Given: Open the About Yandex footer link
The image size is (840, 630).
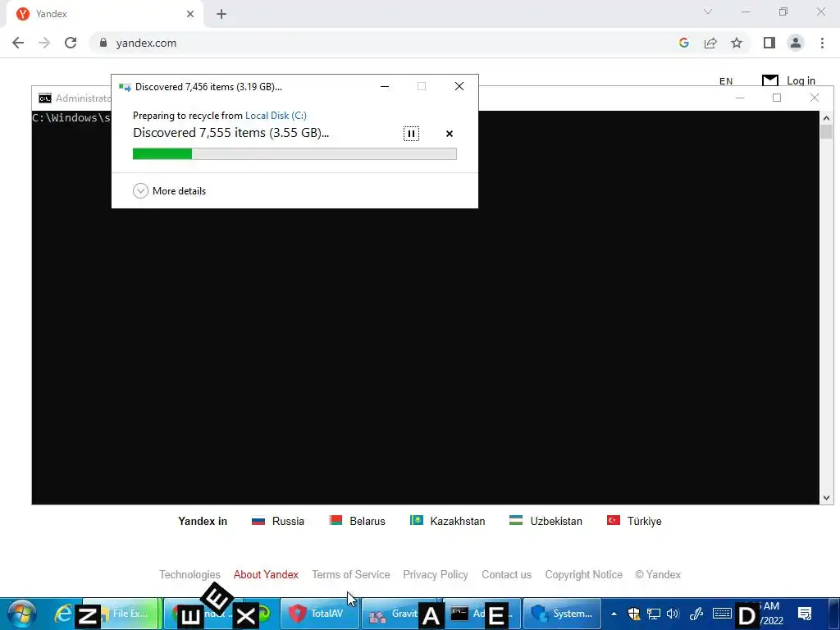Looking at the screenshot, I should pyautogui.click(x=266, y=574).
